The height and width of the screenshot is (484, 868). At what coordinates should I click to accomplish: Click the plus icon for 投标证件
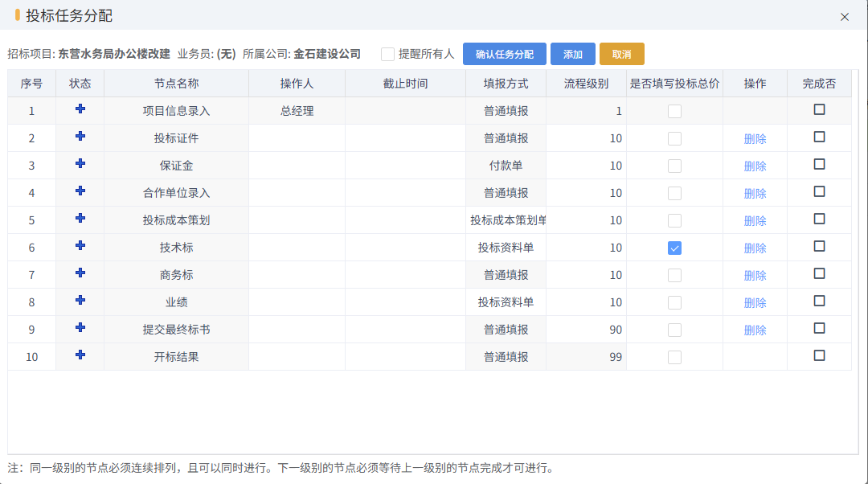click(80, 138)
